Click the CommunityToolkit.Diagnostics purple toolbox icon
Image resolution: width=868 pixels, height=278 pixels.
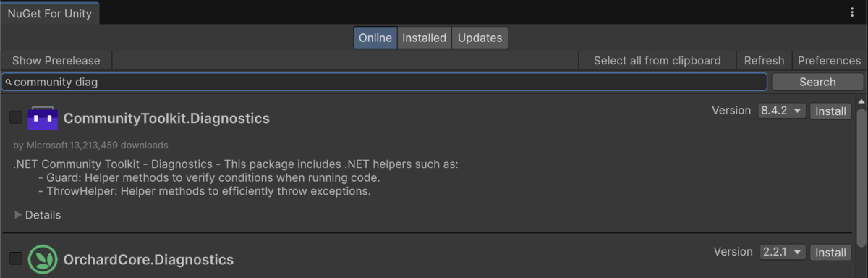click(x=43, y=117)
